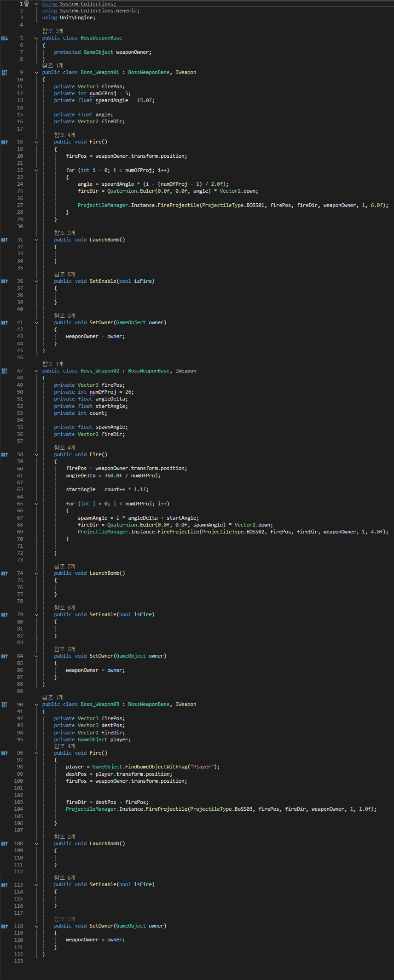Collapse Fire() method outlining at line 58
Screen dimensions: 394x980
point(36,455)
